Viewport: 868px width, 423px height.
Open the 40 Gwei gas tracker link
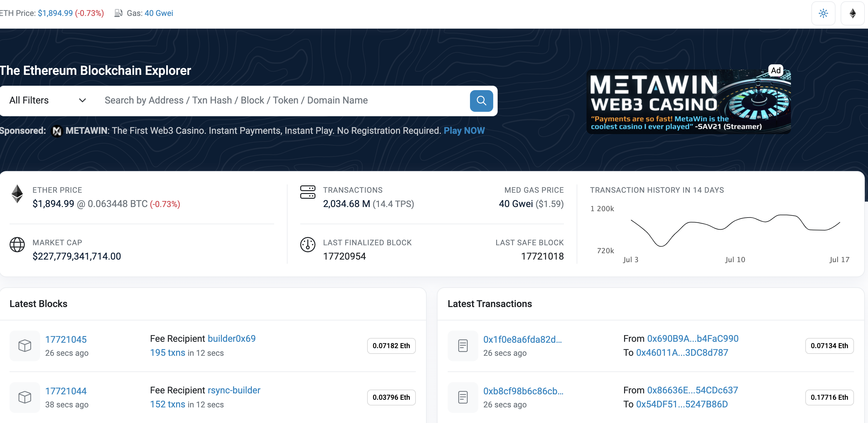(159, 13)
